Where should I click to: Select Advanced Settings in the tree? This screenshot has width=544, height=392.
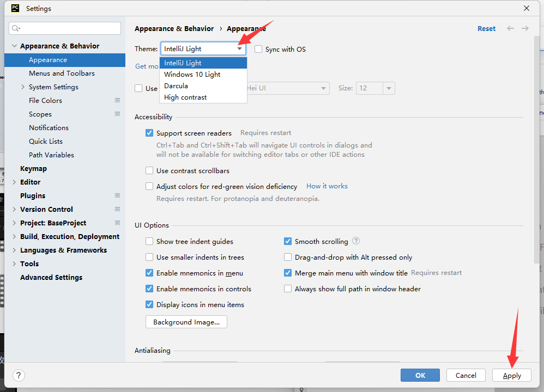(51, 277)
